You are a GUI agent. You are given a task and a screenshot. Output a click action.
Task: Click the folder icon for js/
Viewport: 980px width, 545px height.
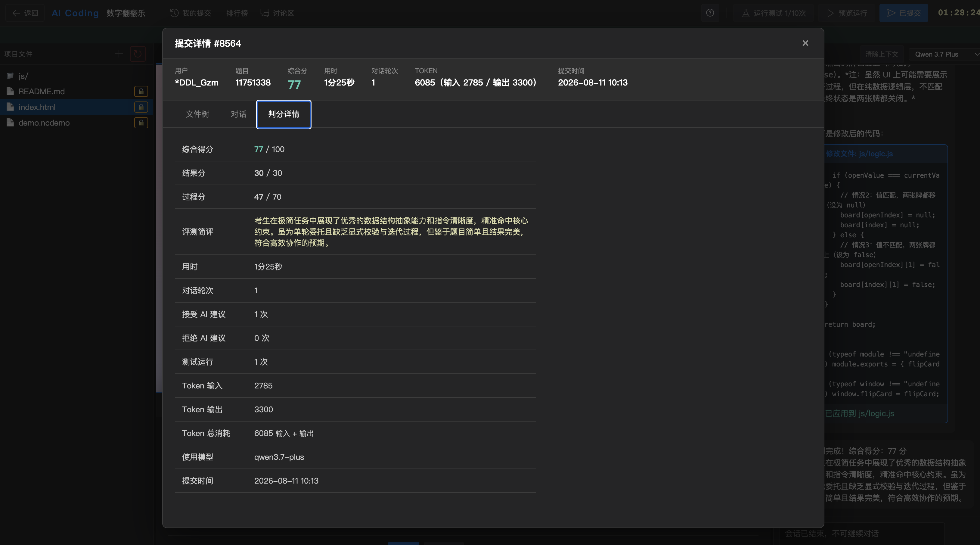click(10, 76)
